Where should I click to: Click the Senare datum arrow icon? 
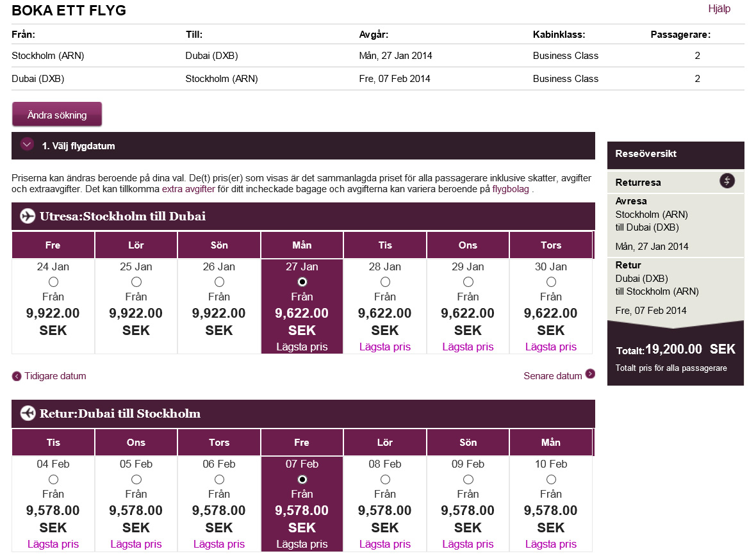click(590, 374)
